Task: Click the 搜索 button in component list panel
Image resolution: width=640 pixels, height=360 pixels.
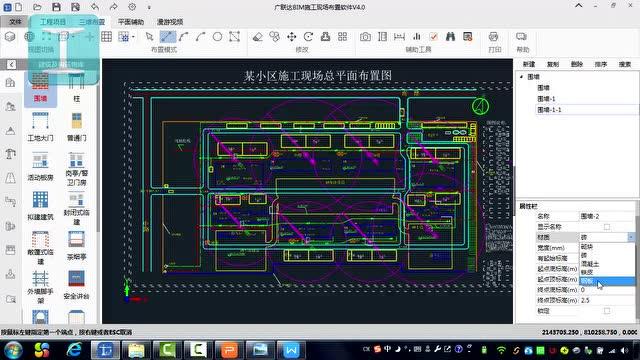Action: pos(625,64)
